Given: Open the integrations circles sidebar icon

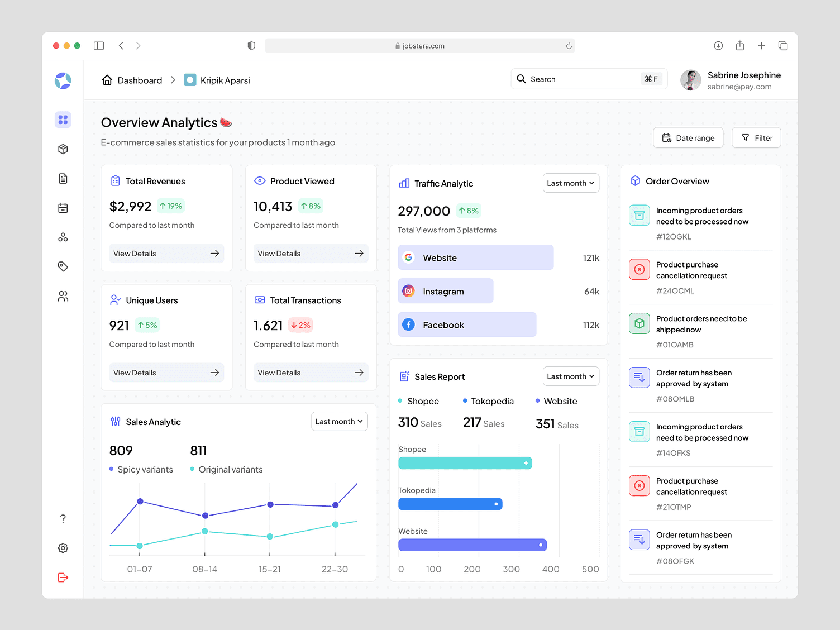Looking at the screenshot, I should pos(63,237).
